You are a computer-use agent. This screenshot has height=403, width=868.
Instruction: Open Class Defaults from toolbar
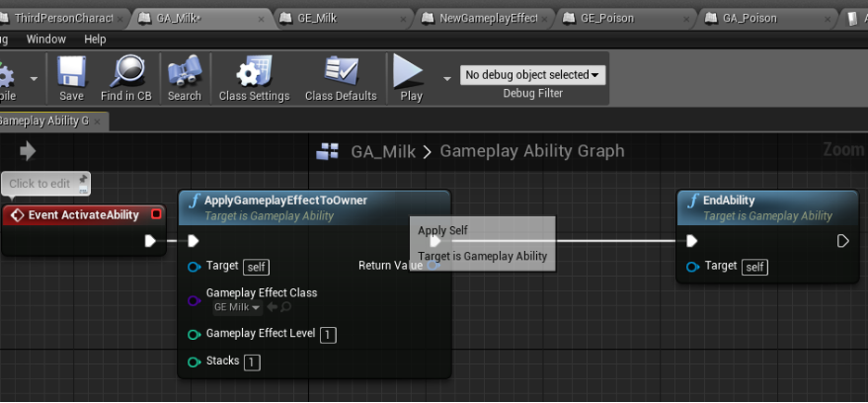coord(341,72)
